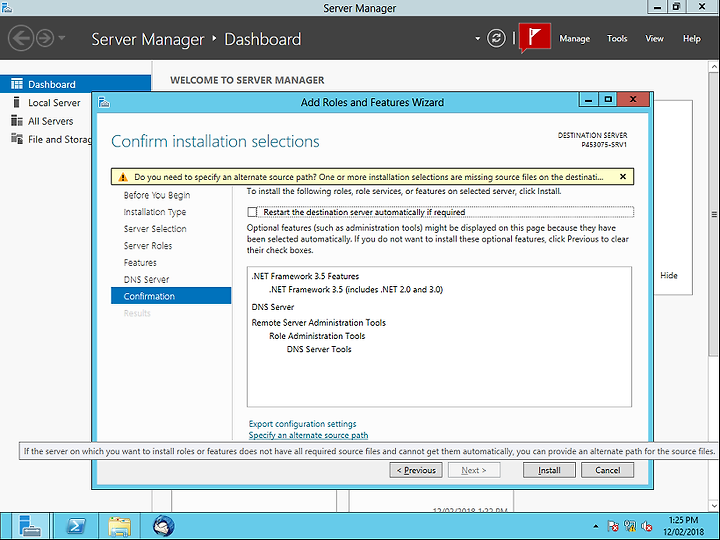Open the taskbar clock and date
Screen dimensions: 720x540
(683, 526)
